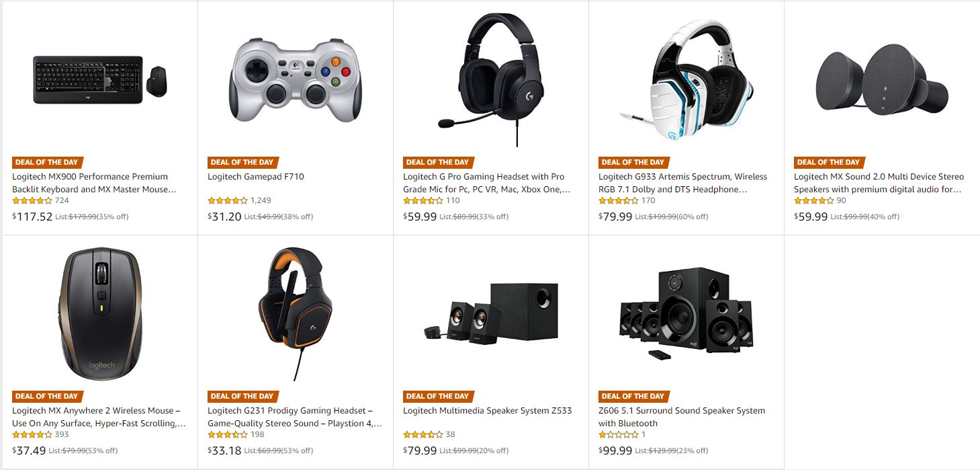Click the star rating of G933 Artemis headset

click(618, 200)
